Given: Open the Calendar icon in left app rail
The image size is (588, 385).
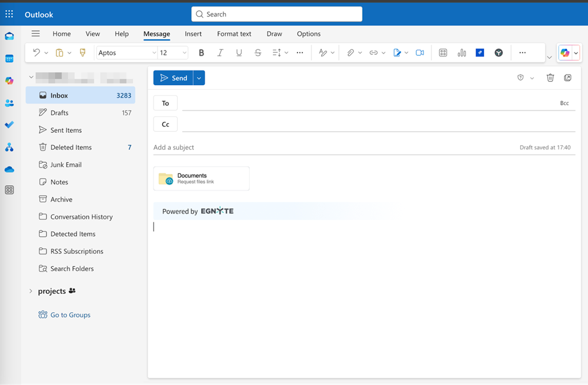Looking at the screenshot, I should pos(9,59).
